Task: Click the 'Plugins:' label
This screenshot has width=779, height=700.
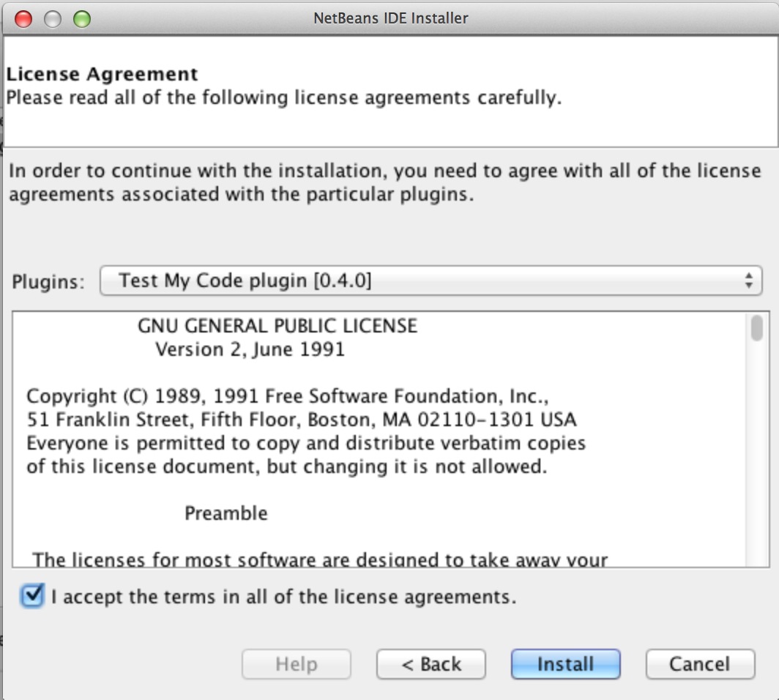Action: [48, 281]
